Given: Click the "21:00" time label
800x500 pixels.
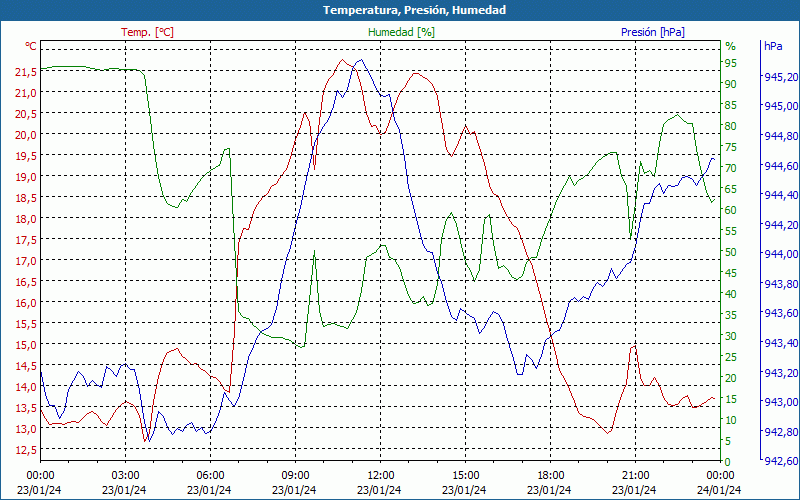Looking at the screenshot, I should (x=635, y=474).
